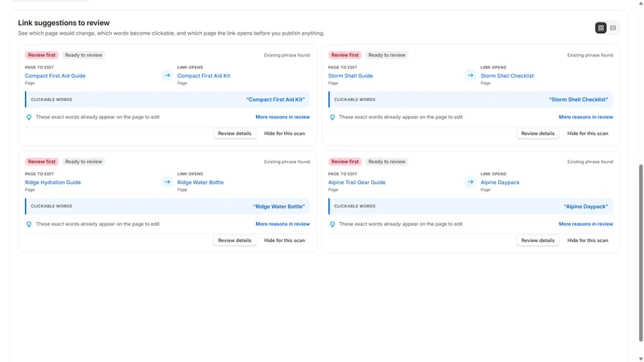Click arrow icon in Ridge Hydration Guide card

[167, 182]
